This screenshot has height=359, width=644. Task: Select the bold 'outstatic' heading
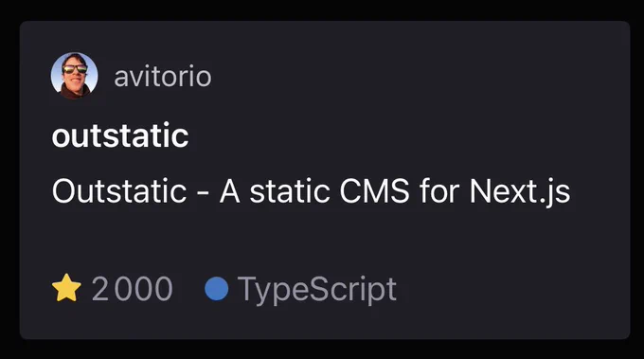pyautogui.click(x=120, y=135)
